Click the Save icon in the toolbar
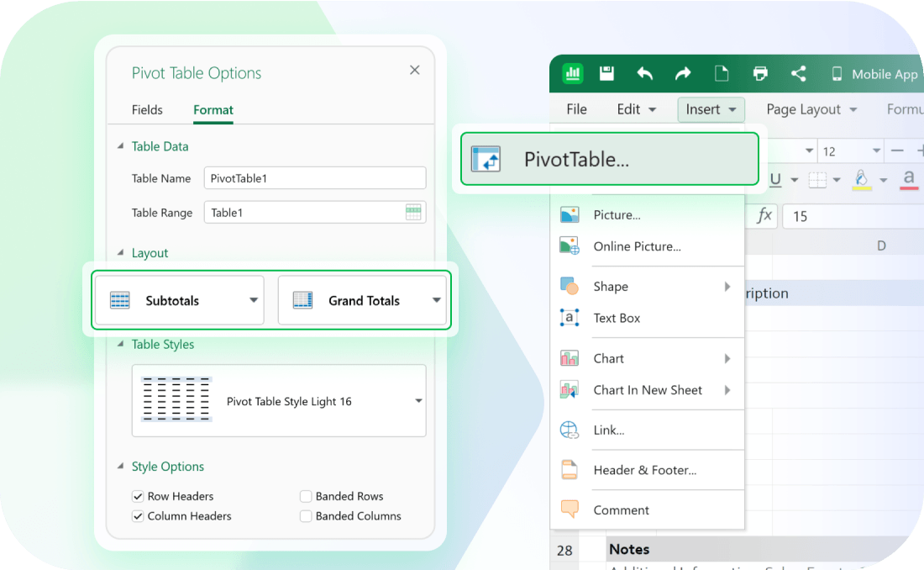924x570 pixels. click(606, 74)
